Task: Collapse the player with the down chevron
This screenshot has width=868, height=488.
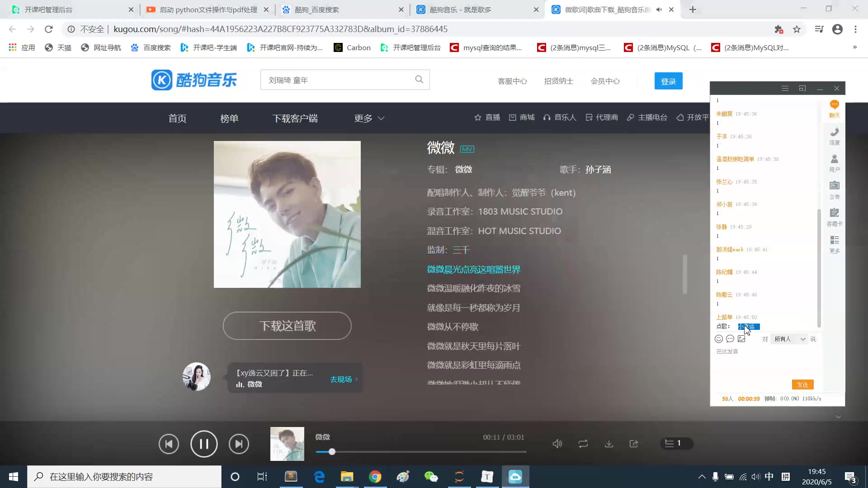Action: 838,417
